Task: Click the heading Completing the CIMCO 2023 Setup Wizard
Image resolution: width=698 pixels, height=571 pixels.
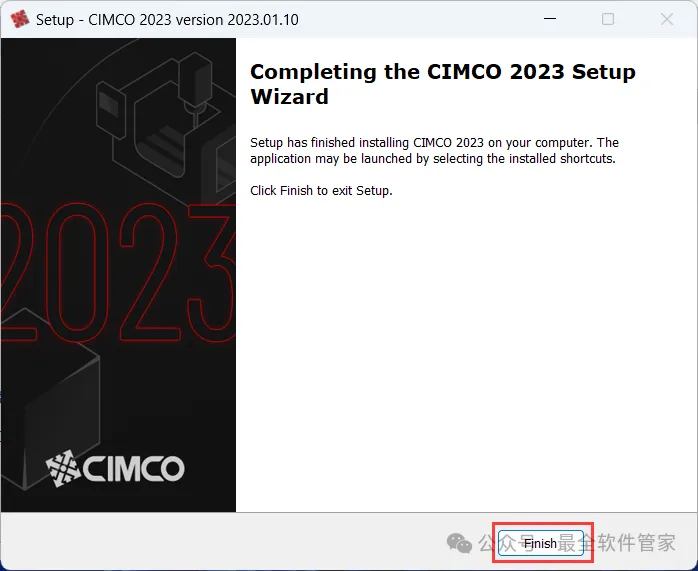Action: click(442, 84)
